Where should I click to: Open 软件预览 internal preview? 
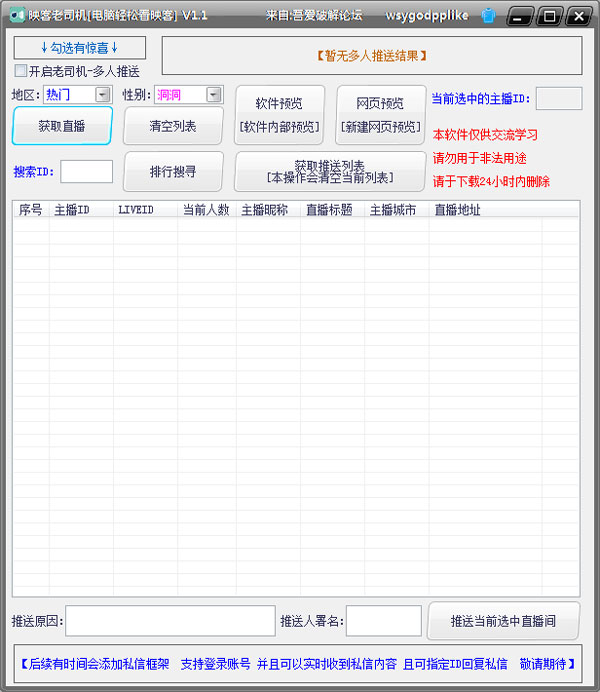tap(280, 114)
